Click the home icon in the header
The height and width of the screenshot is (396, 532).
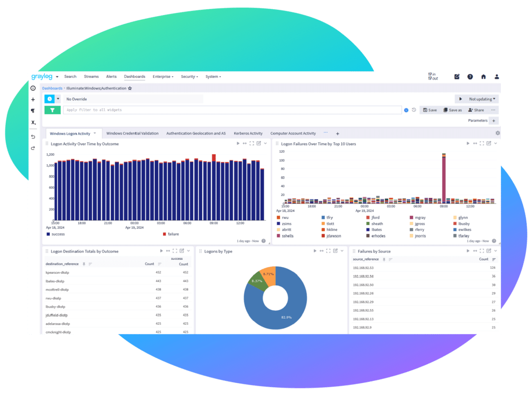(x=483, y=76)
